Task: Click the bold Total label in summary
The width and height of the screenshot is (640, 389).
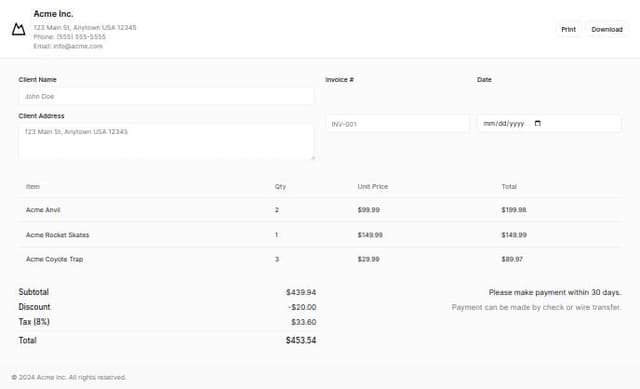Action: 27,340
